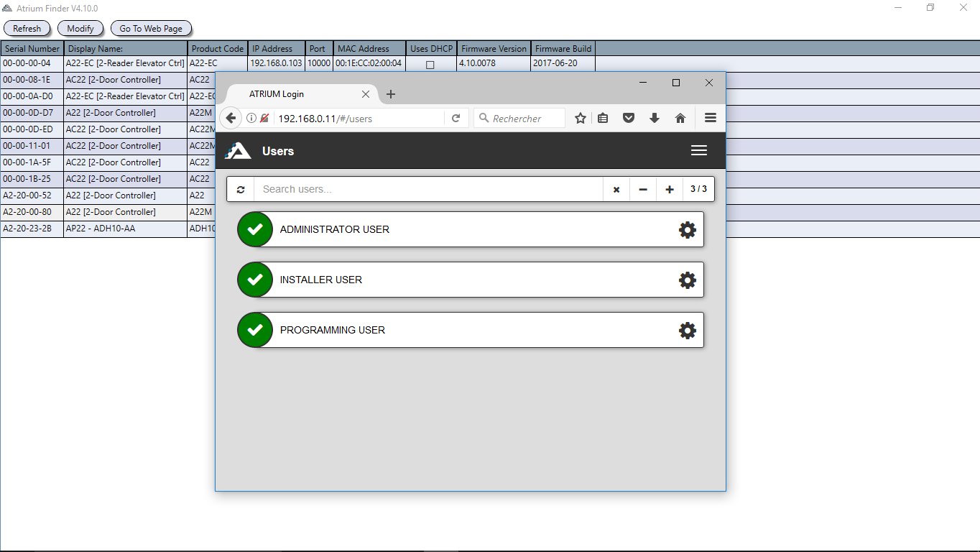Image resolution: width=980 pixels, height=552 pixels.
Task: Toggle the Uses DHCP checkbox in first row
Action: point(430,65)
